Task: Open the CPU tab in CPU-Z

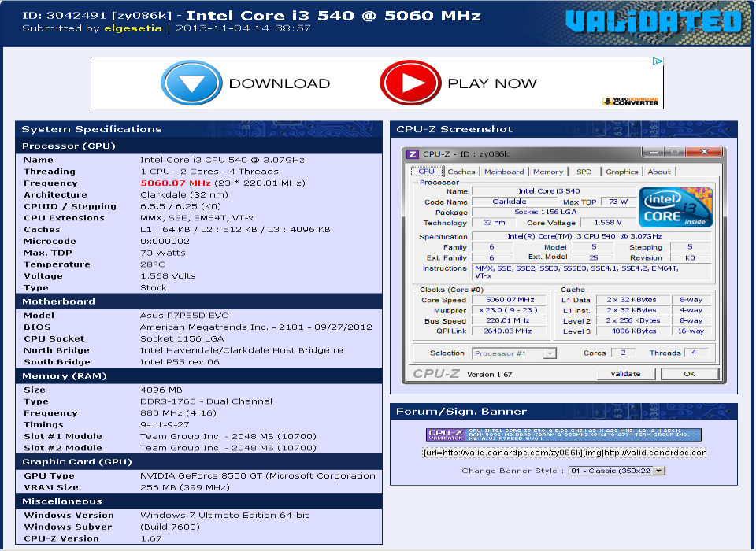Action: (426, 171)
